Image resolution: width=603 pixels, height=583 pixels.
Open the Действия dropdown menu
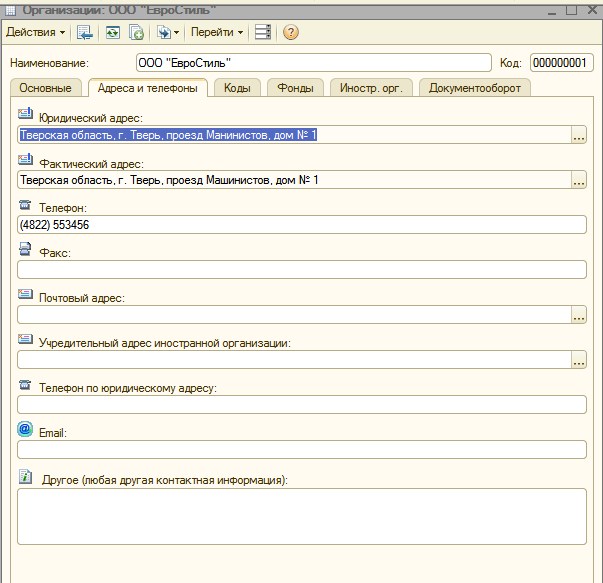click(x=36, y=32)
